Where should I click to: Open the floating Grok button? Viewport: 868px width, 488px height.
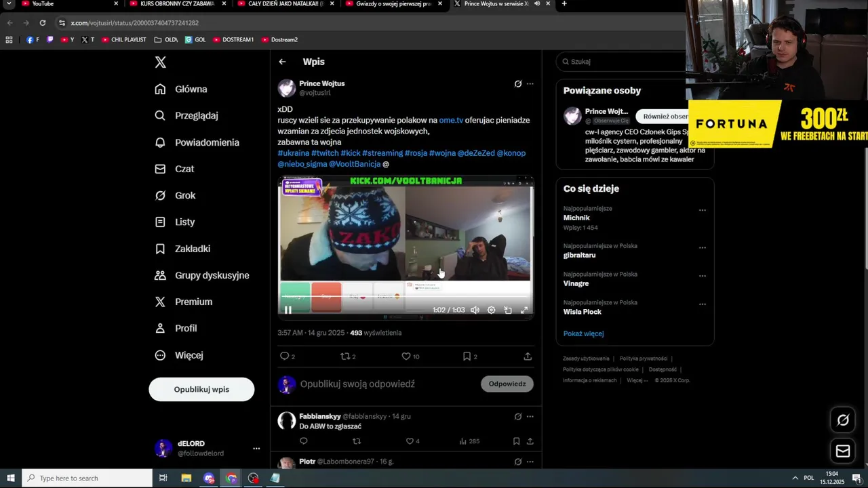843,420
